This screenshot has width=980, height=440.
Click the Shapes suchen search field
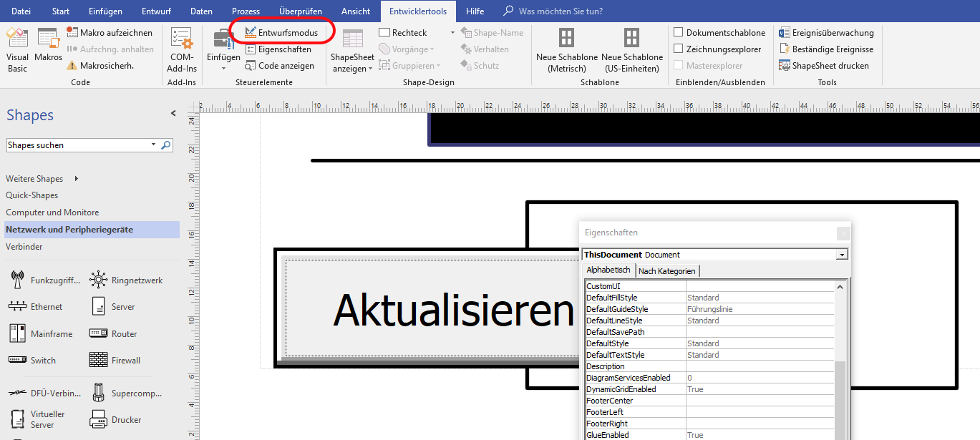(x=77, y=145)
